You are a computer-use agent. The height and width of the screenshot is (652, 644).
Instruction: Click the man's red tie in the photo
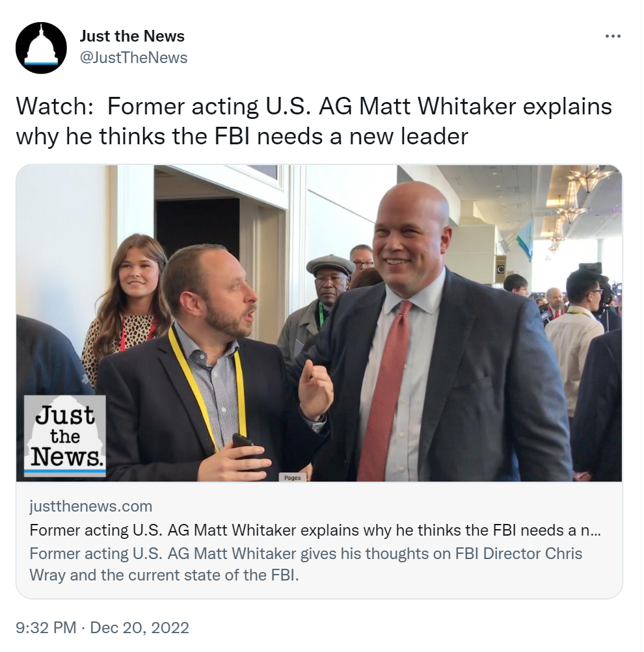[385, 391]
